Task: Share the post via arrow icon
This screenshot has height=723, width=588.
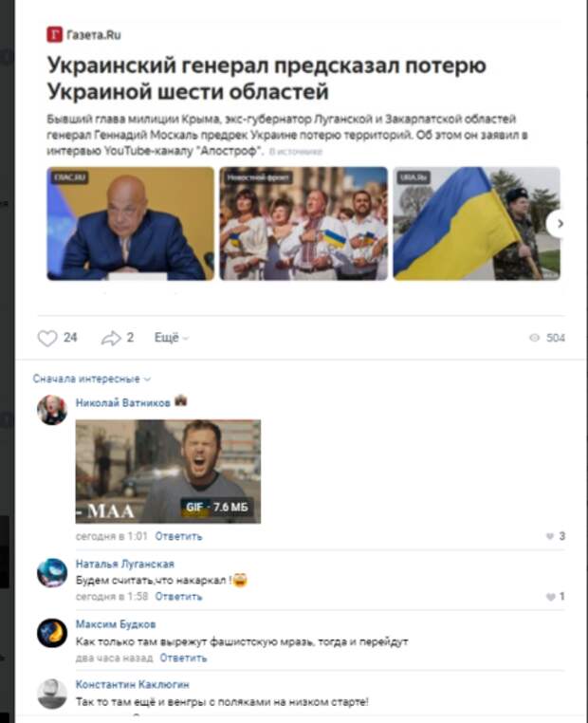Action: click(x=111, y=338)
